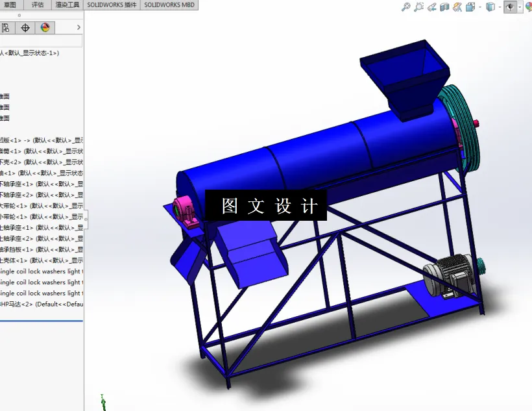
Task: Switch to the SOLIDWORKS MBD tab
Action: (169, 5)
